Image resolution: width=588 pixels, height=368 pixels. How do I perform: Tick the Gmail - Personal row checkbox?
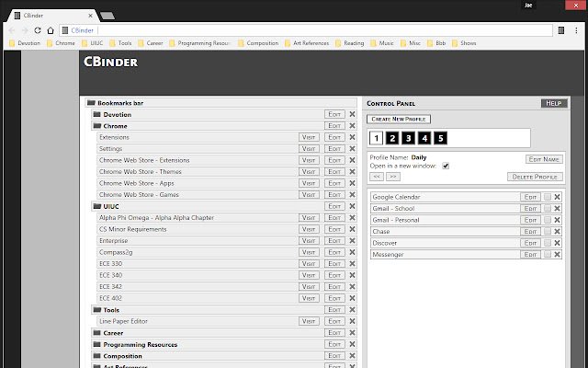(x=548, y=220)
